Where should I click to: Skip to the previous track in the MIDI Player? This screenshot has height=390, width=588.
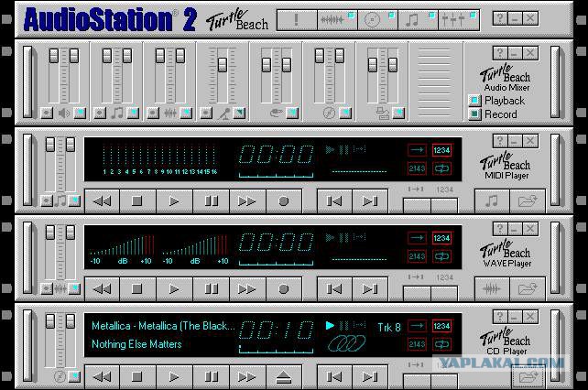(334, 201)
